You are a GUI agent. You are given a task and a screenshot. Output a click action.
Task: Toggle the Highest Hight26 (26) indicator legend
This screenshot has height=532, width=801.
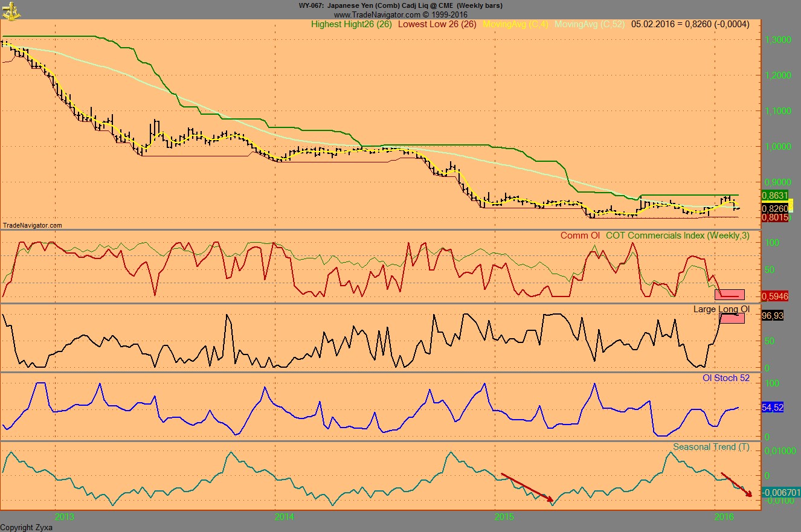[349, 24]
